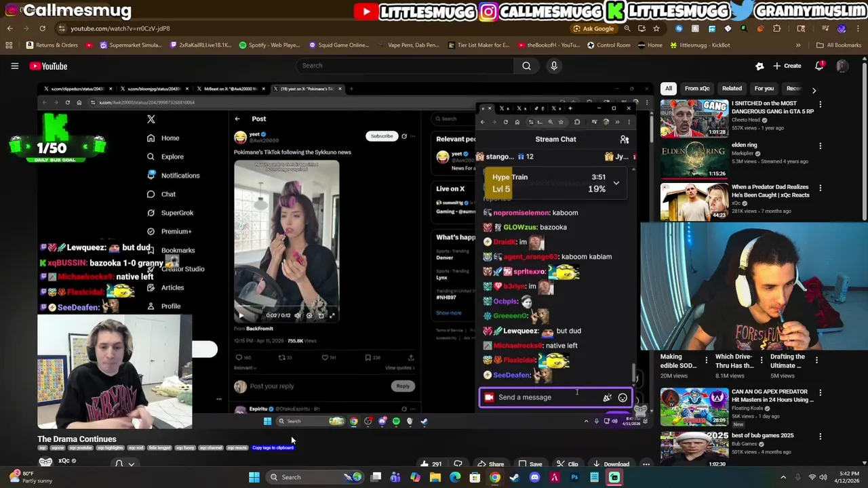Click the 'Copy tags to clipboard' button
Image resolution: width=868 pixels, height=488 pixels.
coord(273,448)
